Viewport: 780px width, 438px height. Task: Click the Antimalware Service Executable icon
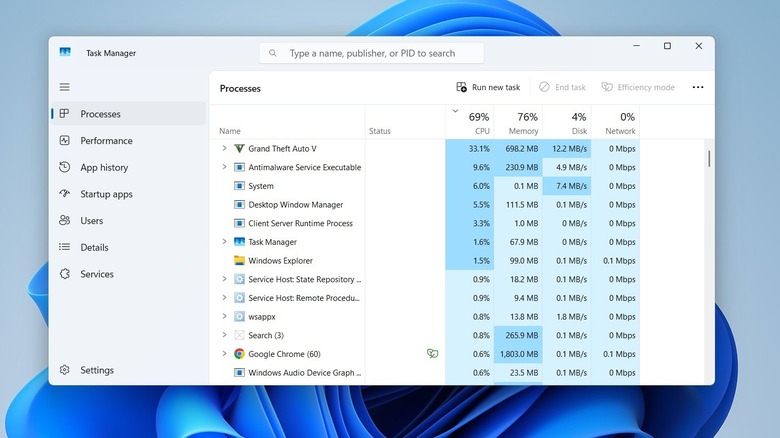(x=239, y=167)
